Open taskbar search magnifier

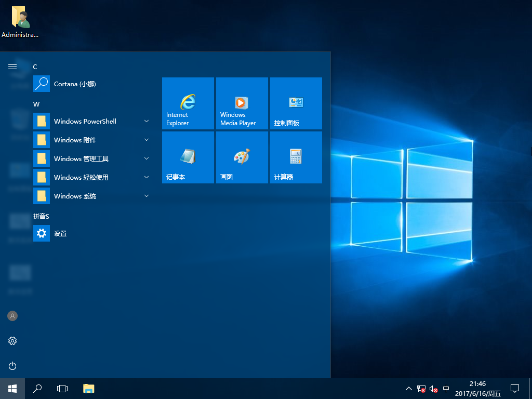click(x=37, y=389)
